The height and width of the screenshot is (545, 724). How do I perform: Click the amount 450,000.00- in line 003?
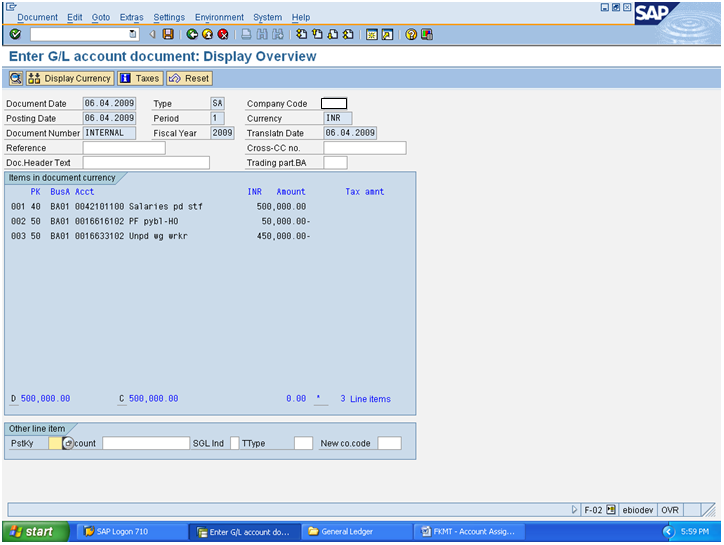click(x=284, y=236)
